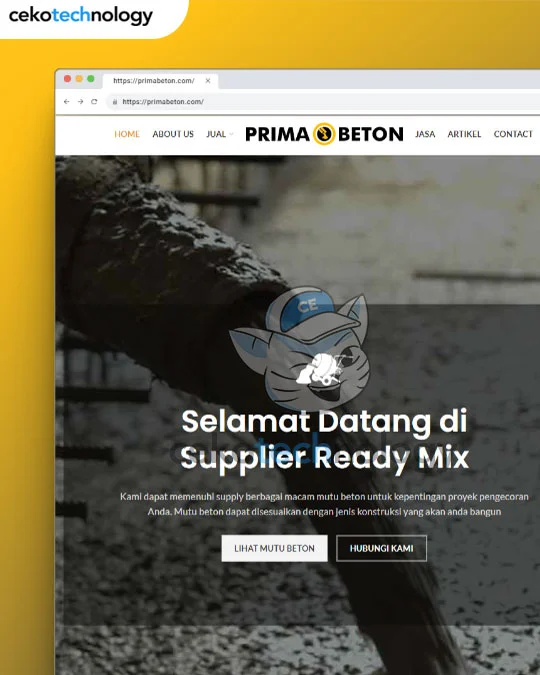The image size is (540, 675).
Task: Close the primabeton.com browser tab
Action: (208, 81)
